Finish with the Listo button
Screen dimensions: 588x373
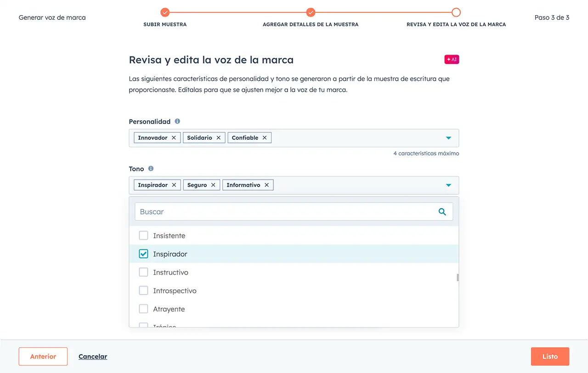pyautogui.click(x=550, y=356)
